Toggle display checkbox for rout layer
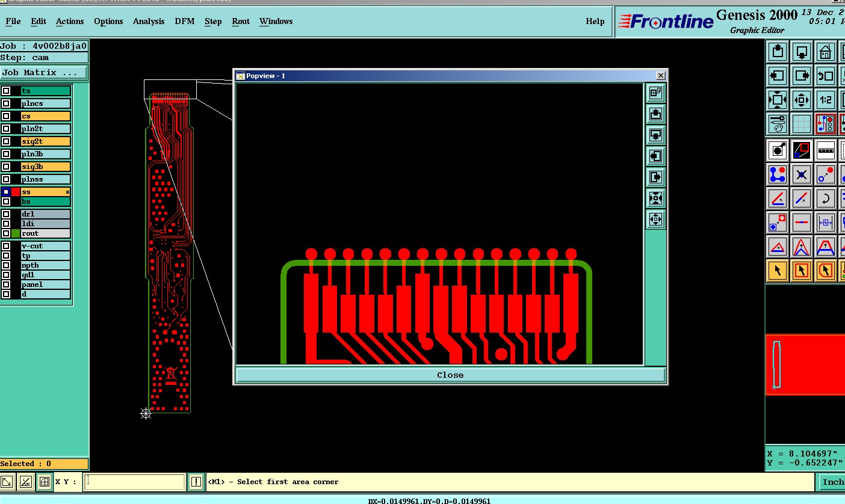 [x=6, y=233]
